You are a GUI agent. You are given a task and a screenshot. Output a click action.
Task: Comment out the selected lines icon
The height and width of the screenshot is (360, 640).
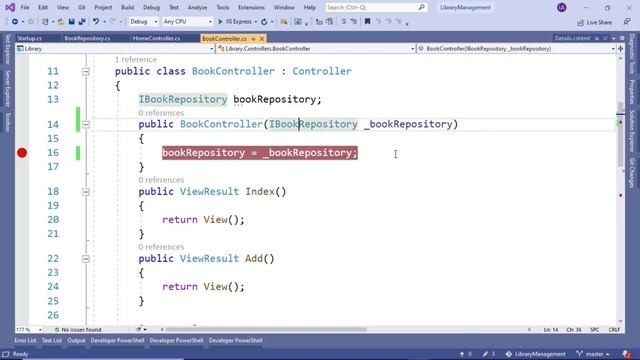click(343, 22)
